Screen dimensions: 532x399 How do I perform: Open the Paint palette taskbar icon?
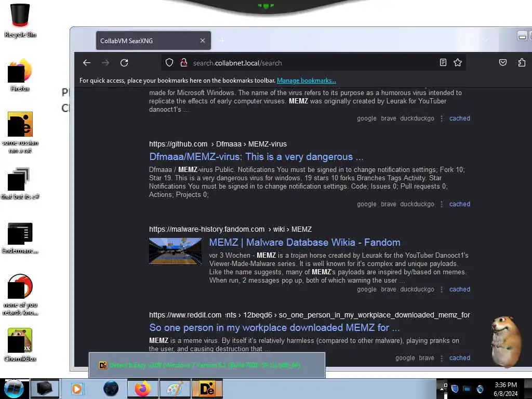point(175,389)
